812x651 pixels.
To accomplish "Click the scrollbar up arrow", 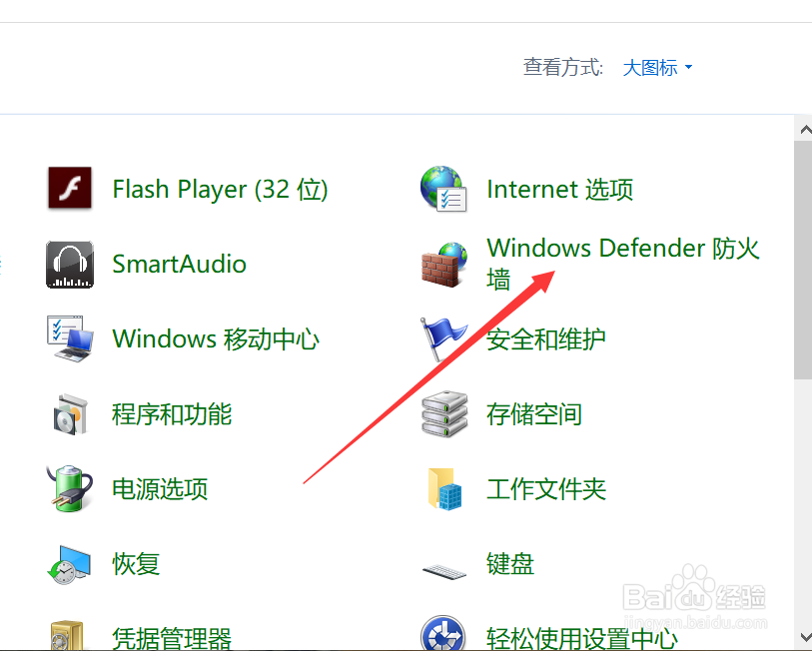I will pyautogui.click(x=804, y=128).
